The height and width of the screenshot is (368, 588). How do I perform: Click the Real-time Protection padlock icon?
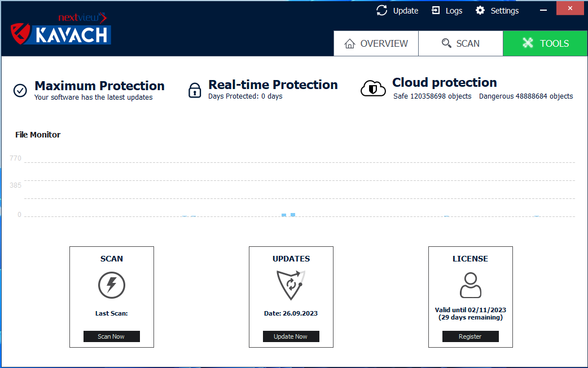(195, 90)
